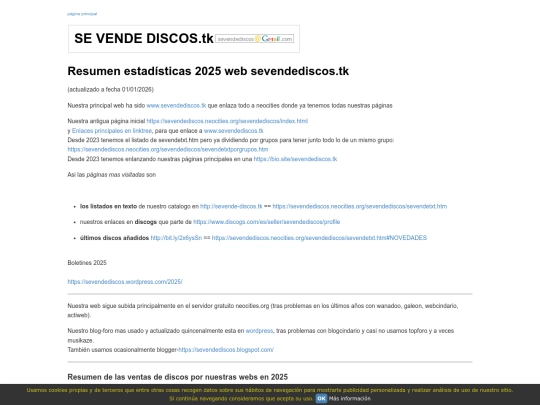Click the SE VENDE DISCOS.tk header title

144,38
